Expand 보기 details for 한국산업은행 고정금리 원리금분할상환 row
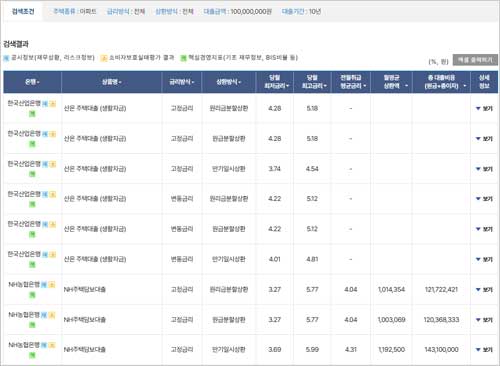This screenshot has width=500, height=366. coord(484,108)
